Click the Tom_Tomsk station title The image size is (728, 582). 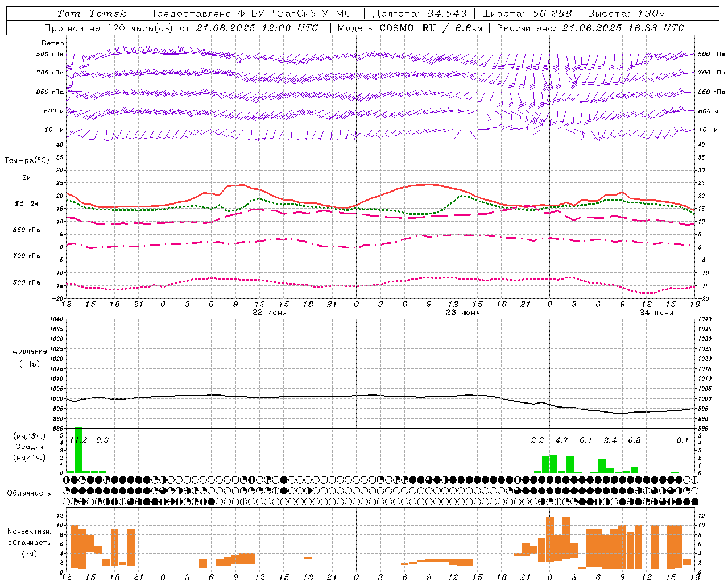click(x=92, y=14)
